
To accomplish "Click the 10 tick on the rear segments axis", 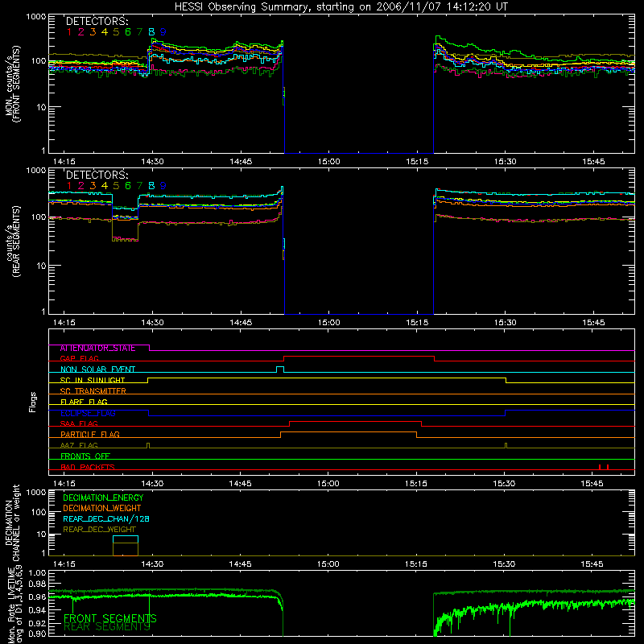I will coord(42,266).
